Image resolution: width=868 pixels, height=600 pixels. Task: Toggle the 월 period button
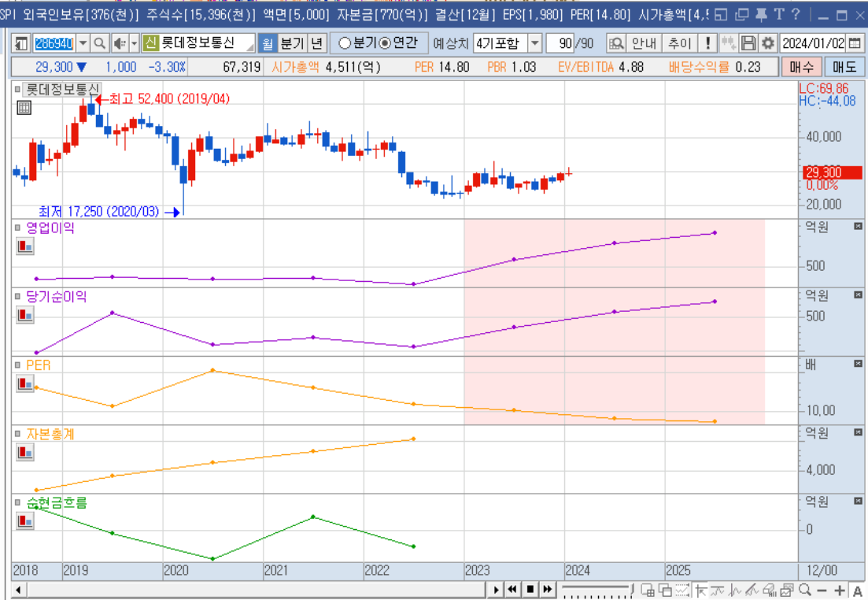coord(268,43)
